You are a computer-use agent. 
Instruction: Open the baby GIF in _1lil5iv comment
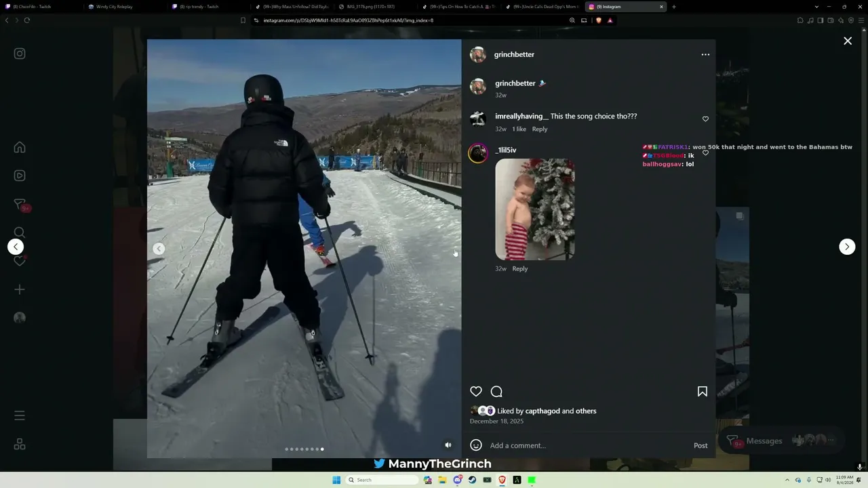pos(535,209)
